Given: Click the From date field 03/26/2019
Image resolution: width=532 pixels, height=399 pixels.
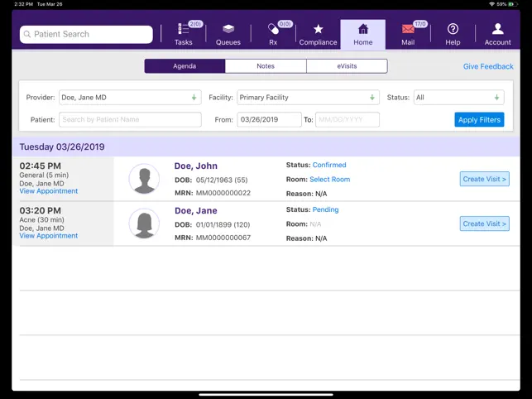Looking at the screenshot, I should point(269,119).
